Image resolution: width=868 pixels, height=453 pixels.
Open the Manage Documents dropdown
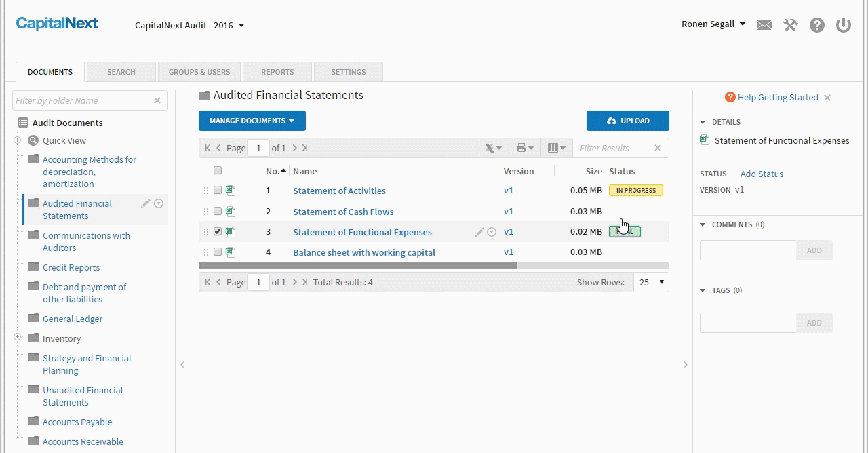click(x=252, y=121)
